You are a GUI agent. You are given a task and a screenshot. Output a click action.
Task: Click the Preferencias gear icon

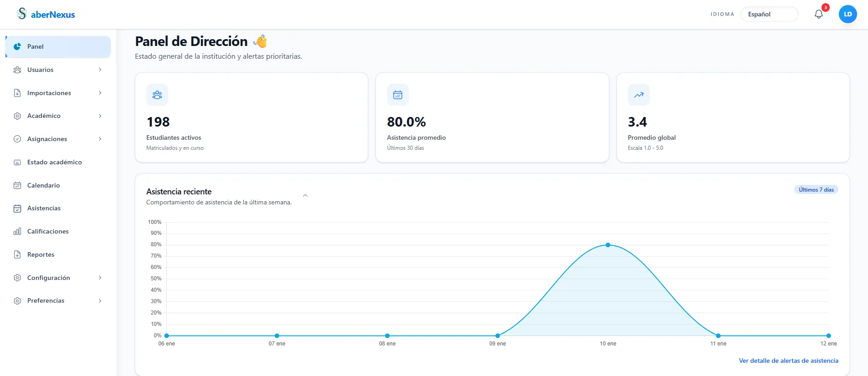click(17, 301)
